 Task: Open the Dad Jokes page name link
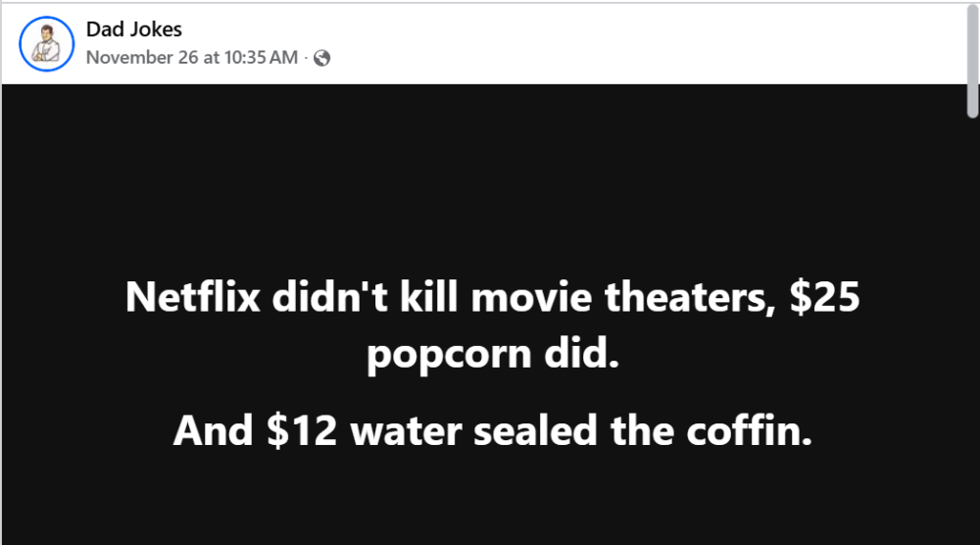[x=134, y=30]
